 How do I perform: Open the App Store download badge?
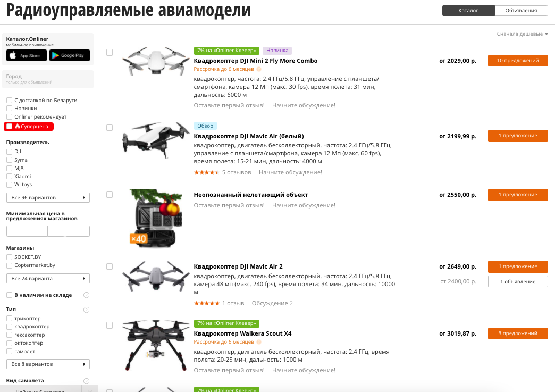click(x=27, y=55)
